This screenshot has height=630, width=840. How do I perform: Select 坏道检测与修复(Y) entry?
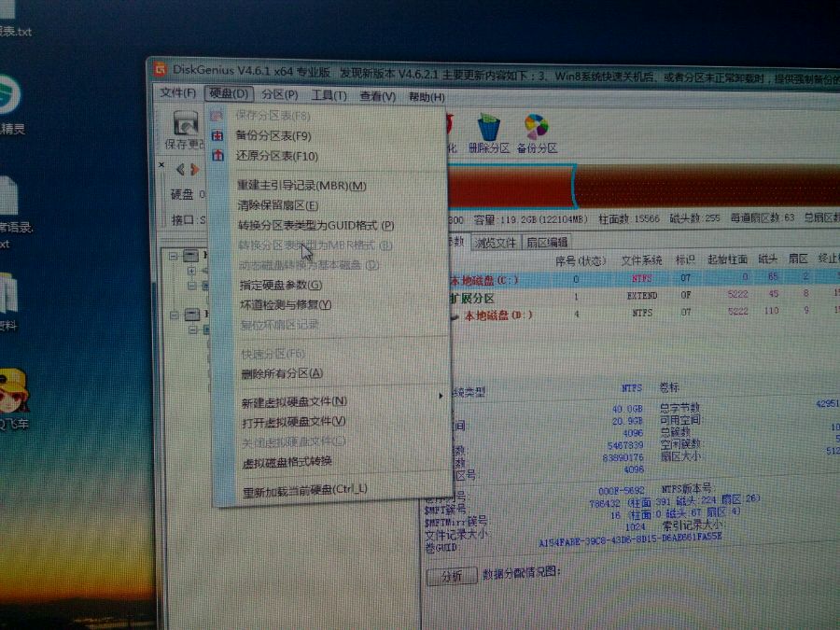[287, 305]
